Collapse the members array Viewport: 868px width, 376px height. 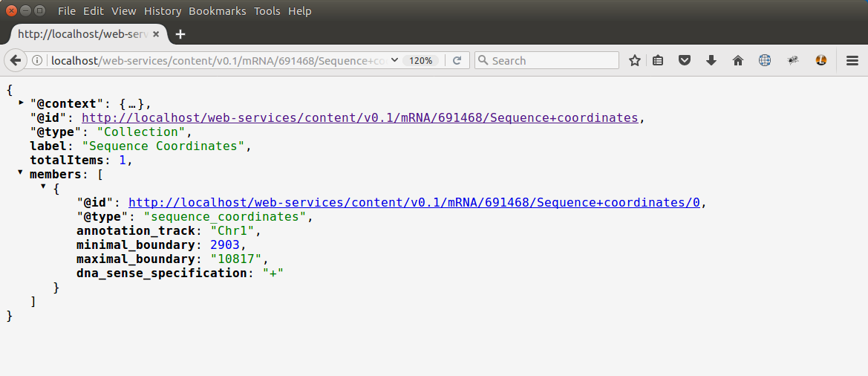[x=19, y=172]
